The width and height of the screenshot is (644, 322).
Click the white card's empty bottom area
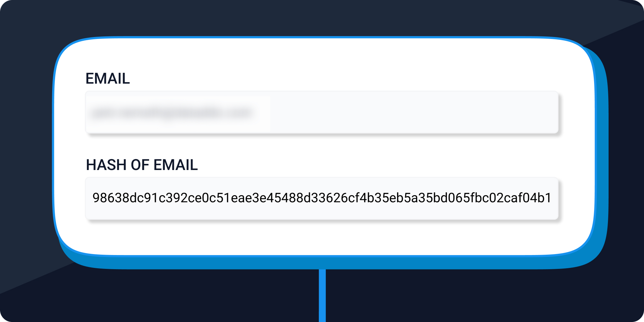(322, 237)
